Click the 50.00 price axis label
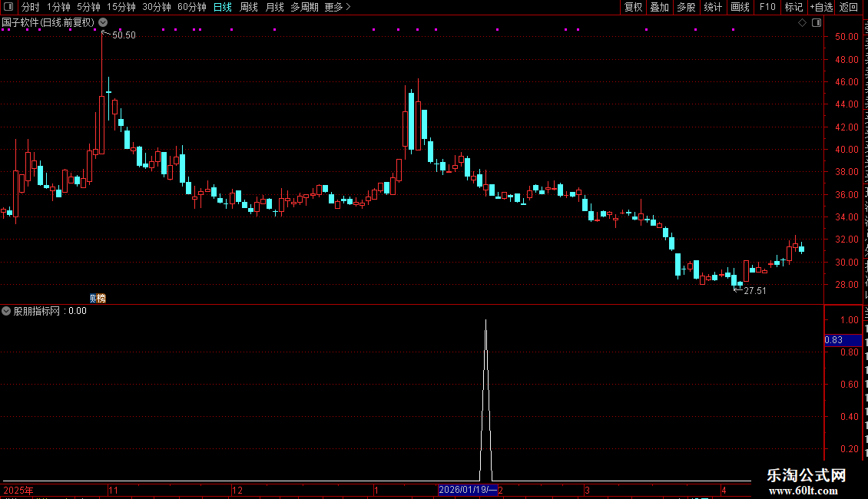This screenshot has height=499, width=868. [846, 37]
